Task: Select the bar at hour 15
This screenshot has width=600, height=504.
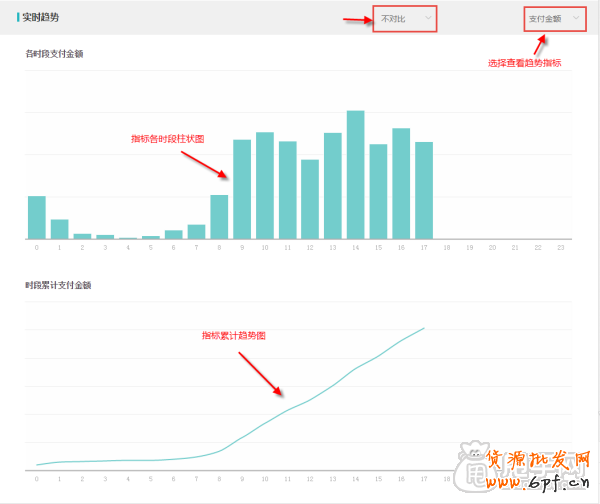Action: pyautogui.click(x=378, y=191)
